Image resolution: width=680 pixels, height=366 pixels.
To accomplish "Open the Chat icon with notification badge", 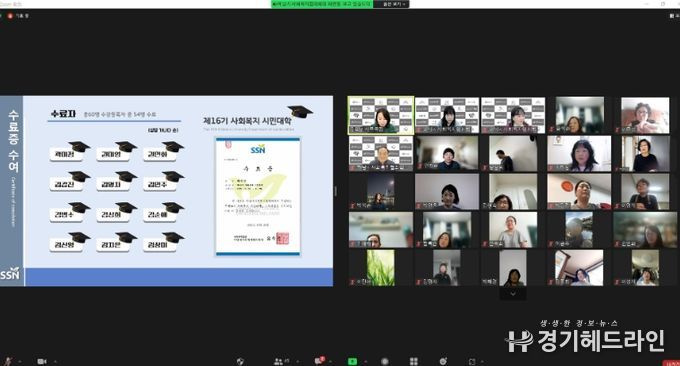I will tap(319, 360).
